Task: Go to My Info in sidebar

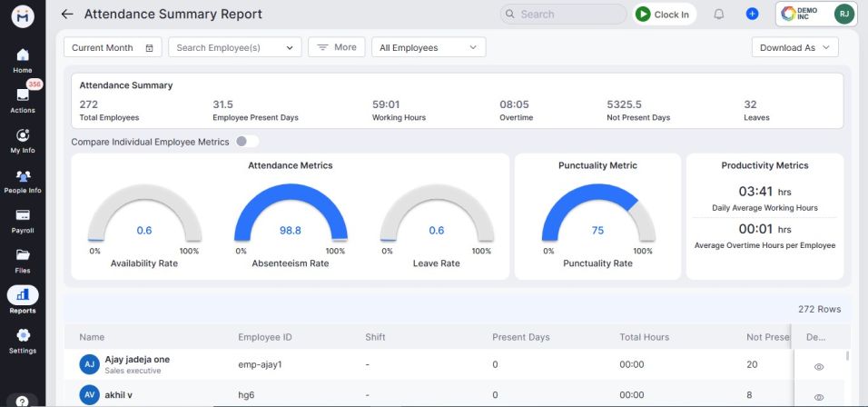Action: (x=23, y=139)
